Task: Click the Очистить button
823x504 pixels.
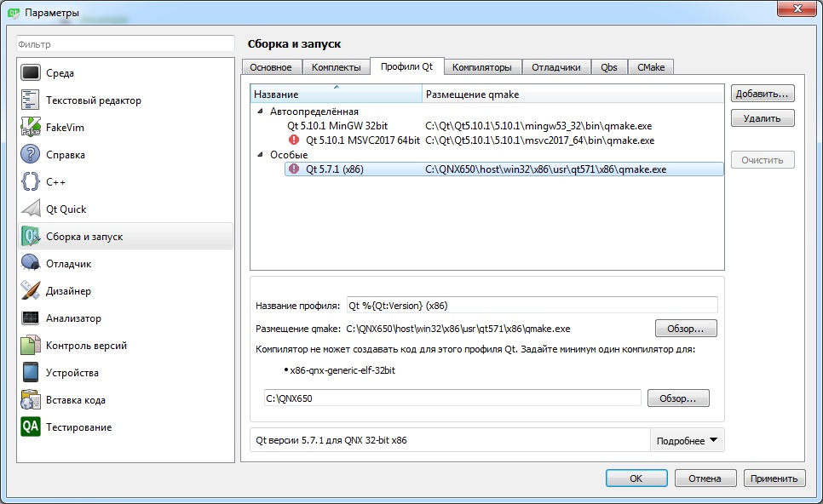Action: tap(763, 160)
